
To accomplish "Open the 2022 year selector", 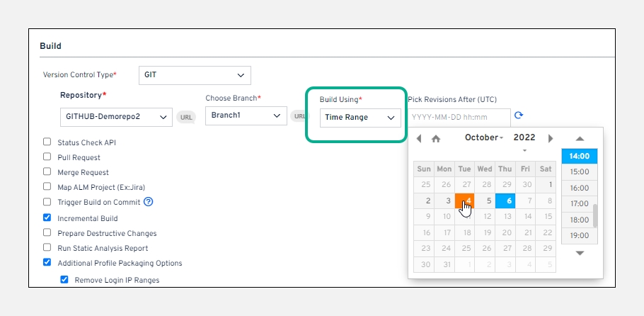I will click(x=524, y=137).
